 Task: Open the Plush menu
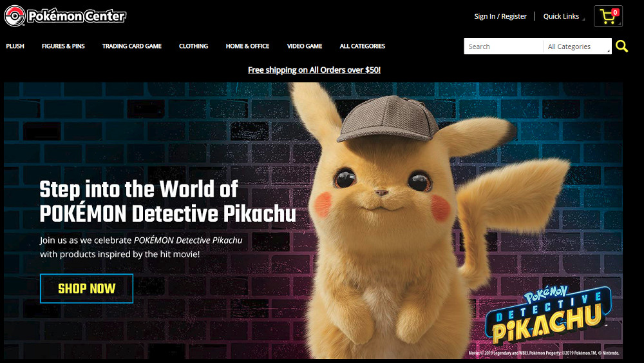click(15, 46)
